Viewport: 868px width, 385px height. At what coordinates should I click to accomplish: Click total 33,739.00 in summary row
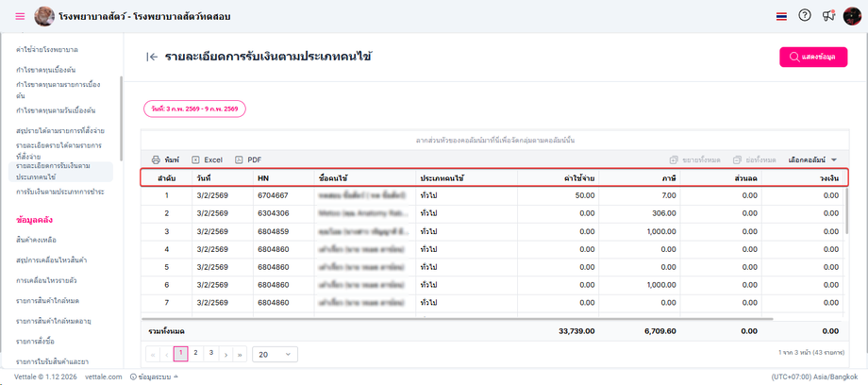[576, 331]
